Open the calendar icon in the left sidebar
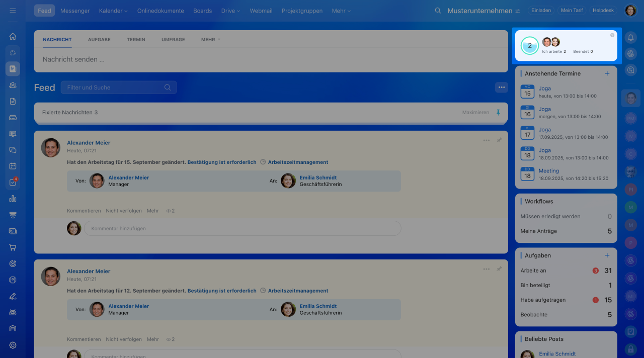Screen dimensions: 644x358 click(x=13, y=166)
